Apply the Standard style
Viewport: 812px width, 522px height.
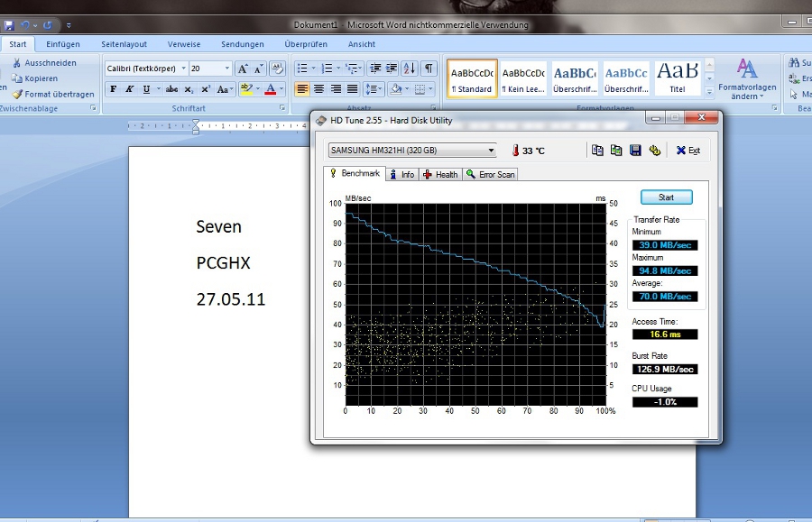[x=472, y=78]
